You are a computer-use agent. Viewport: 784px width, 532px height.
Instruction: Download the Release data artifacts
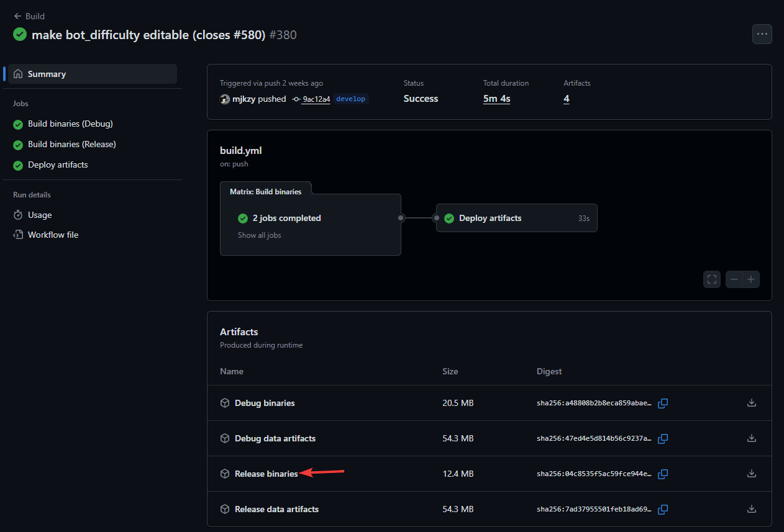coord(752,509)
